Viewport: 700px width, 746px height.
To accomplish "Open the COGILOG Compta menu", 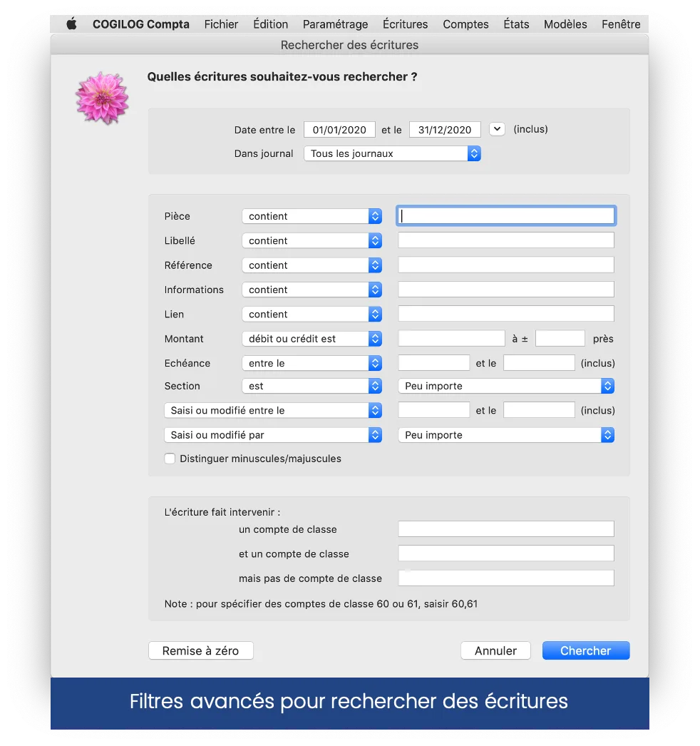I will (x=140, y=24).
